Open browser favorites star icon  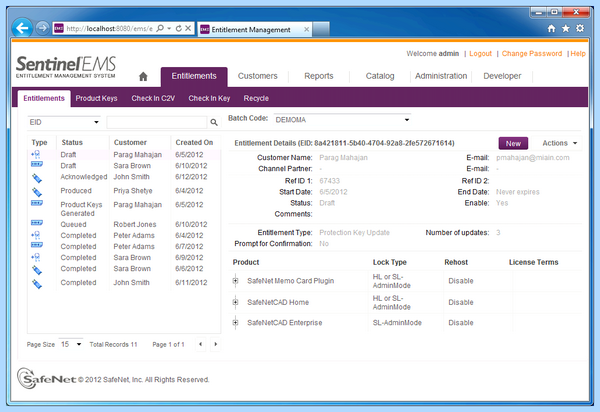[566, 28]
